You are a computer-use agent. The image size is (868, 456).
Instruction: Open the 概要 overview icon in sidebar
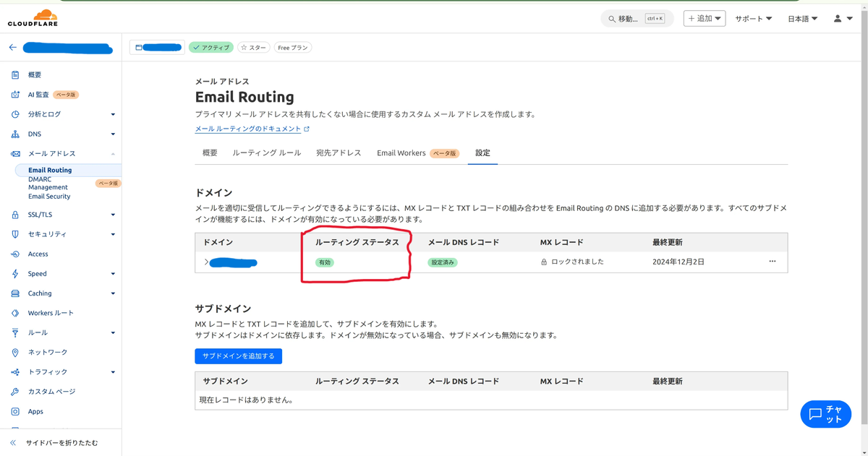point(15,75)
